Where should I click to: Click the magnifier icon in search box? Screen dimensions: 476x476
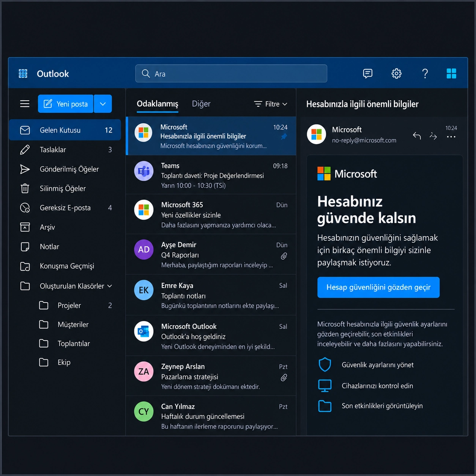click(146, 73)
